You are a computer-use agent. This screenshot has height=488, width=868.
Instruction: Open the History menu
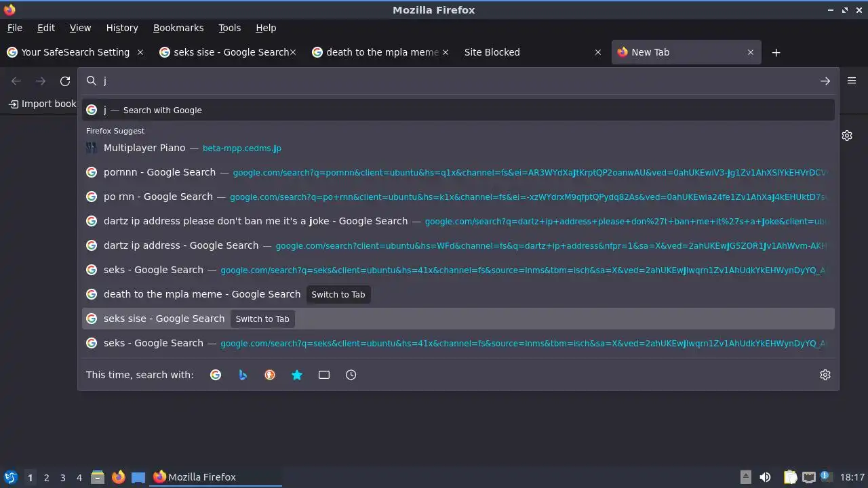pos(122,28)
